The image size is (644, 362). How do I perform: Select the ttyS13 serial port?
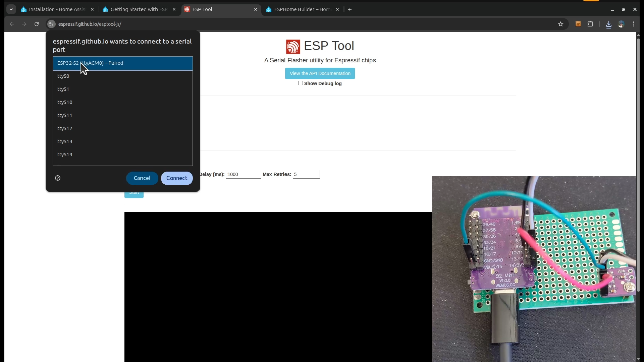click(x=123, y=141)
